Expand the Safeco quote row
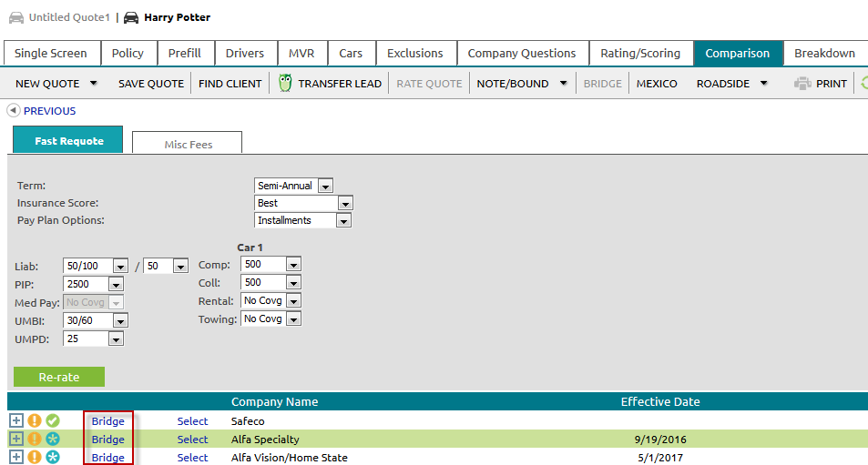Viewport: 868px width, 465px height. coord(15,421)
